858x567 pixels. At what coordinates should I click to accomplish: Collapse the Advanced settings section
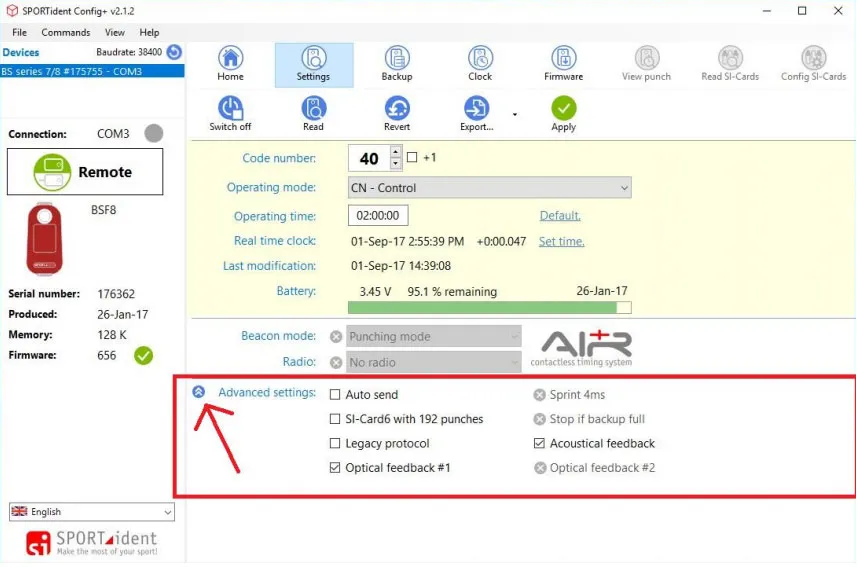[x=199, y=392]
